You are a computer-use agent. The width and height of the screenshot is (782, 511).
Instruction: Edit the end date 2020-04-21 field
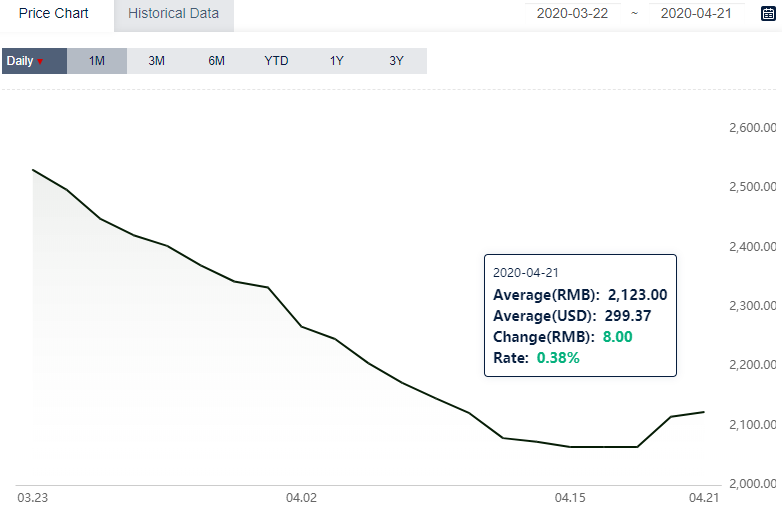pyautogui.click(x=696, y=13)
